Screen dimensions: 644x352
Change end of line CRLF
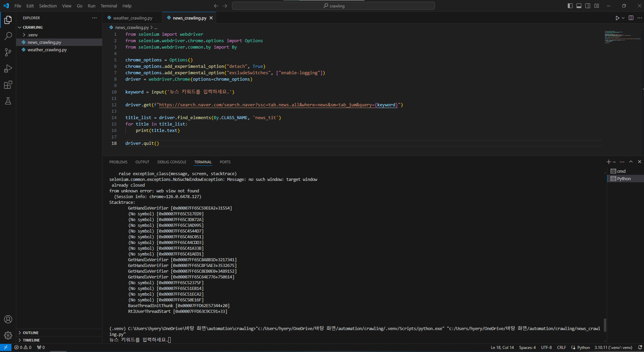[x=562, y=348]
